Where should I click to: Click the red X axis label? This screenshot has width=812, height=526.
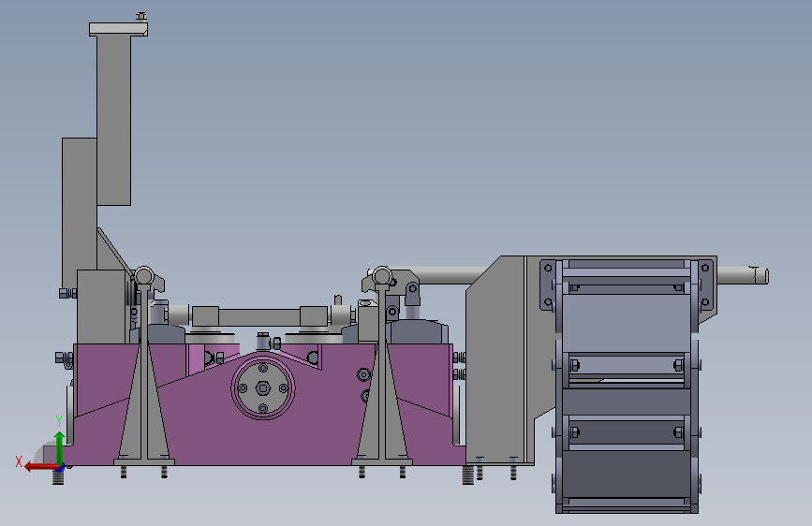pos(19,461)
